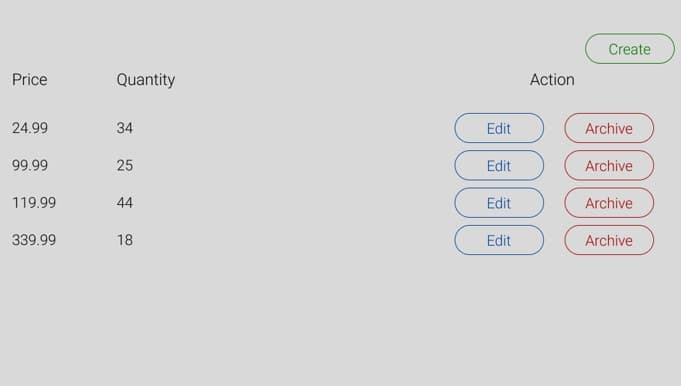Viewport: 681px width, 386px height.
Task: Click the 119.99 price value
Action: click(x=34, y=203)
